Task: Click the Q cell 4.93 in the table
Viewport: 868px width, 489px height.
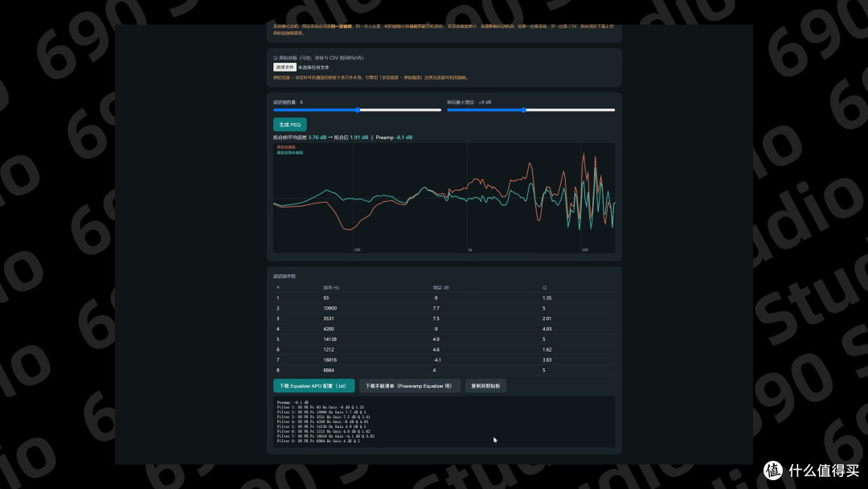Action: [x=547, y=329]
